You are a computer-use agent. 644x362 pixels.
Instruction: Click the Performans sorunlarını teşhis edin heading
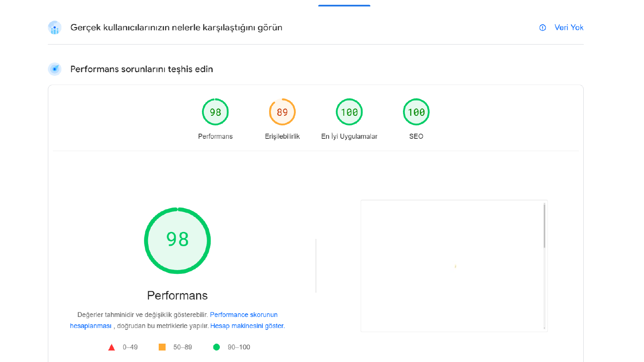[x=142, y=69]
